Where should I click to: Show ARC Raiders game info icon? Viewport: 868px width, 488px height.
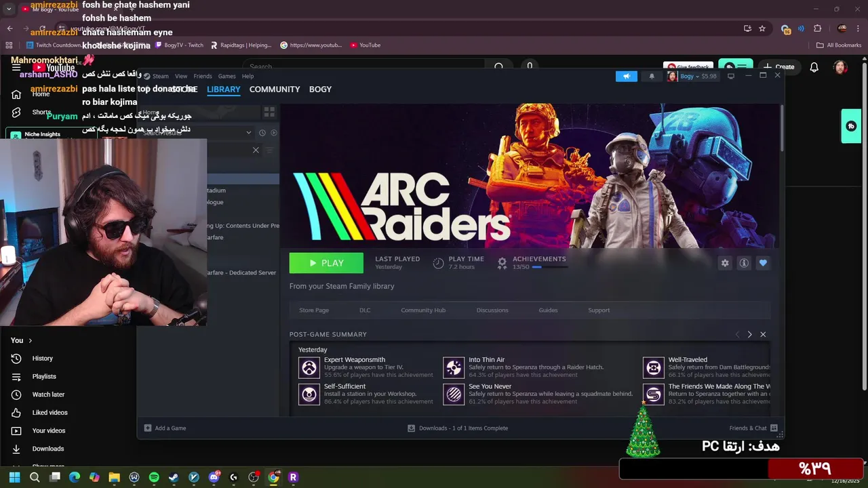pyautogui.click(x=744, y=263)
